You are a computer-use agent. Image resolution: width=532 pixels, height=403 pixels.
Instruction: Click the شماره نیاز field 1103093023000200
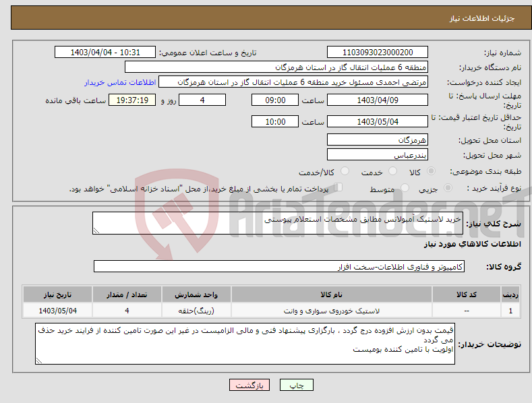(378, 53)
